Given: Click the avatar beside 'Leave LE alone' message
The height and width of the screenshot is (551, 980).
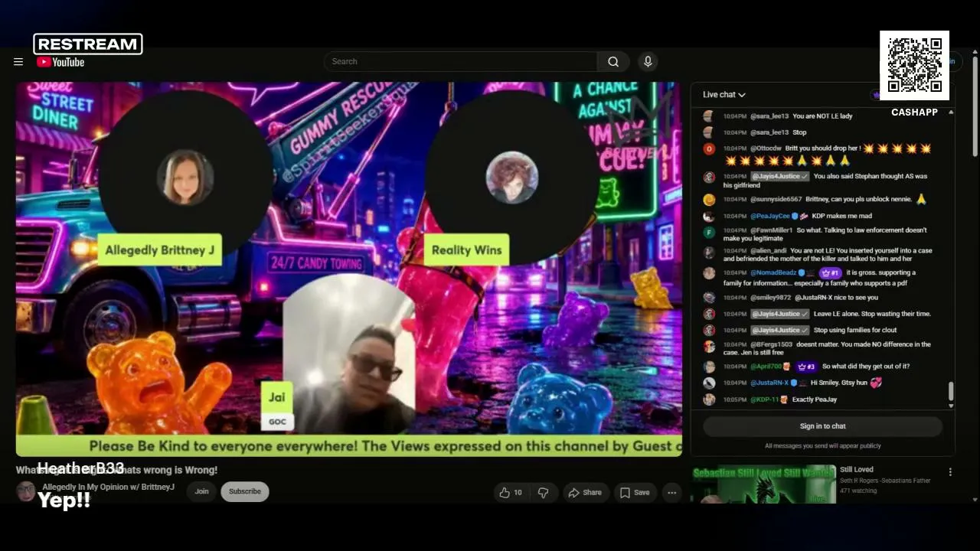Looking at the screenshot, I should tap(709, 314).
